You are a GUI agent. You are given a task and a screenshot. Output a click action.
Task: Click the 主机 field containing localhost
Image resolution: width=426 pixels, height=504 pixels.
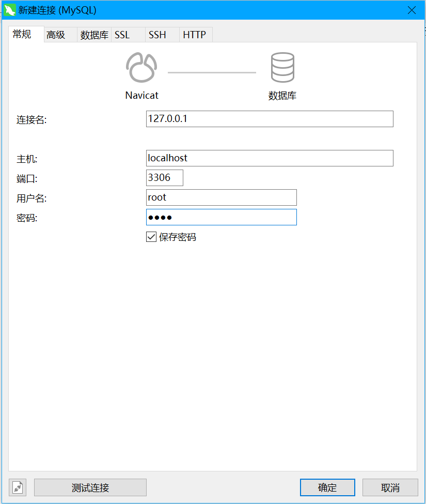tap(270, 158)
